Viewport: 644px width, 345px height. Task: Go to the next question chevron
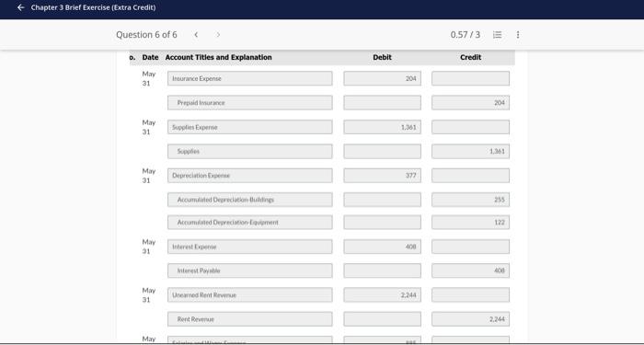pos(218,35)
